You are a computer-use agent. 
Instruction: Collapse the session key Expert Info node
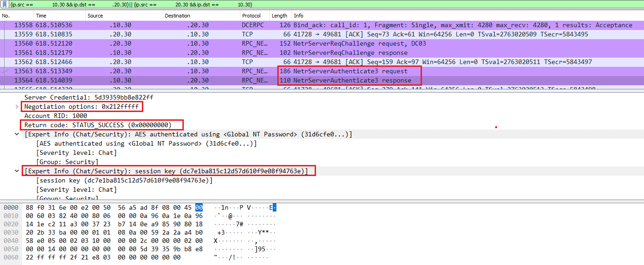pyautogui.click(x=17, y=171)
